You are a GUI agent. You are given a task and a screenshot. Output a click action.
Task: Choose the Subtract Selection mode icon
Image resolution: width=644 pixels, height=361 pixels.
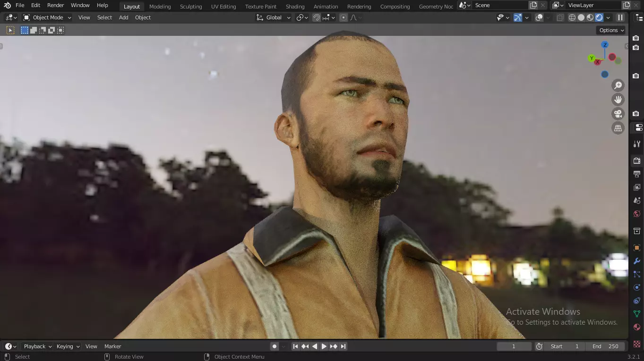pyautogui.click(x=43, y=30)
